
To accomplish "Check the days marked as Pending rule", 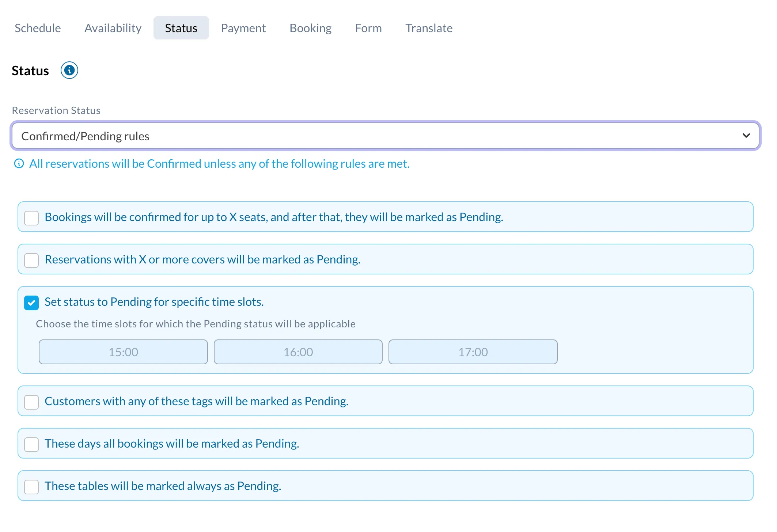I will (x=31, y=444).
